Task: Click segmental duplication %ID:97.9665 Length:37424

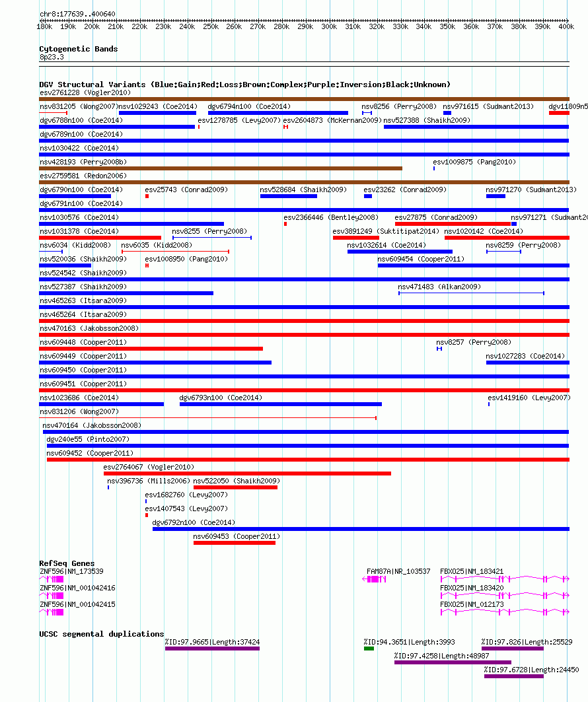Action: point(212,649)
